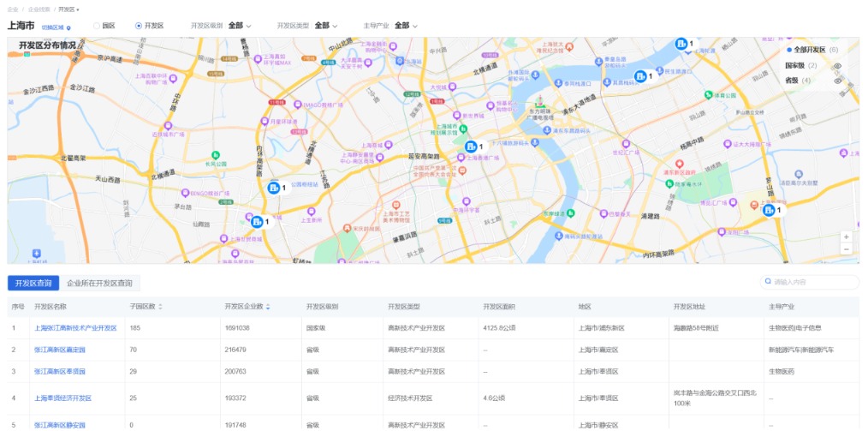
Task: Click the development zone marker near 罗山路
Action: (769, 210)
